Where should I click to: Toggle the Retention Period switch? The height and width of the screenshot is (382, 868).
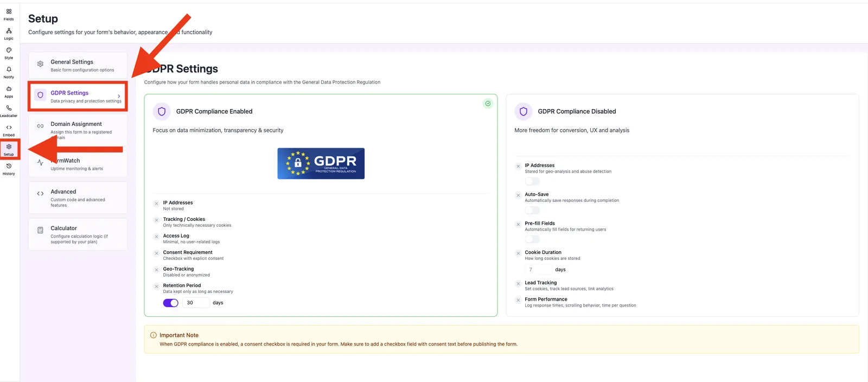click(x=171, y=303)
